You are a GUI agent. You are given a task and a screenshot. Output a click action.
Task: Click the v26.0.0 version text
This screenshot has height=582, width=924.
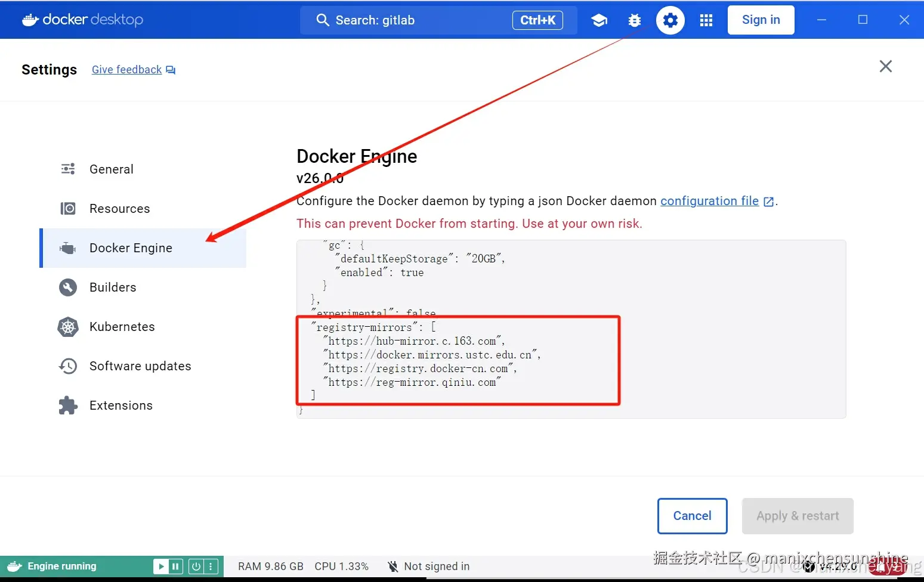point(320,178)
